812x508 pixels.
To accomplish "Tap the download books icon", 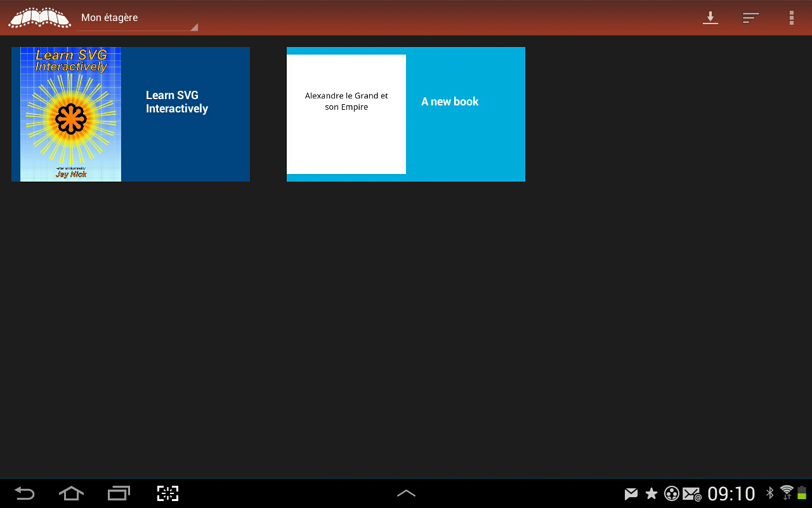I will pos(710,18).
